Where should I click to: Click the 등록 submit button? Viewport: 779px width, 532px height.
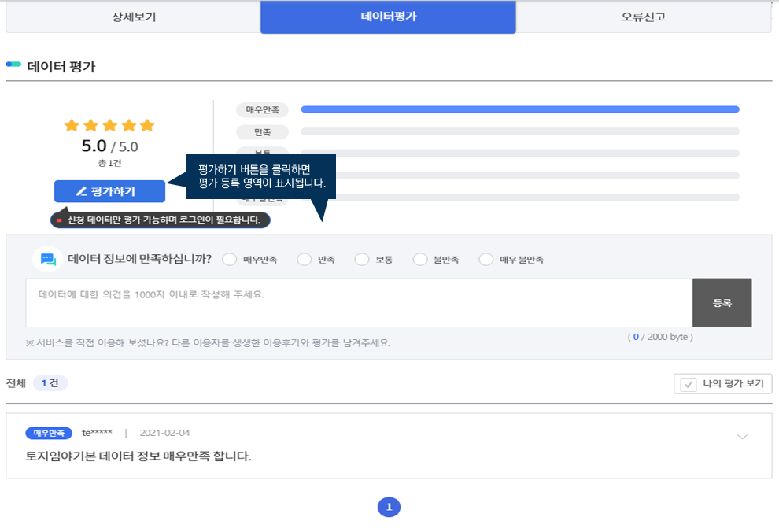[x=722, y=302]
